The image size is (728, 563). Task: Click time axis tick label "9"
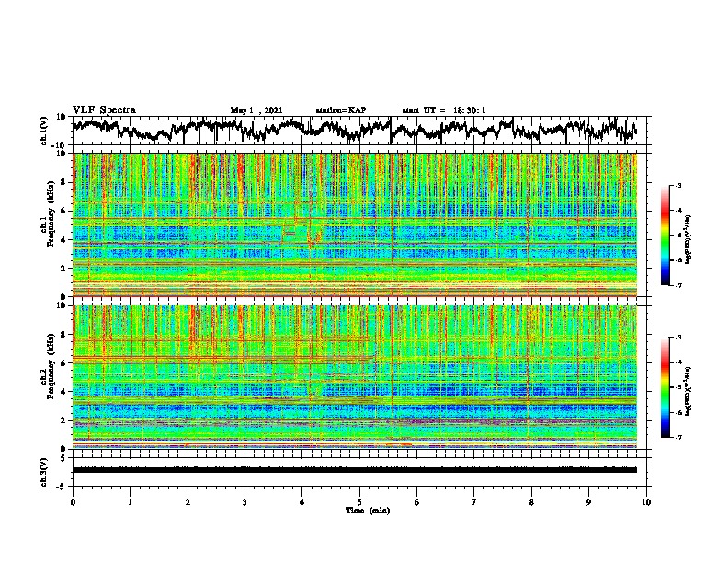click(x=588, y=501)
